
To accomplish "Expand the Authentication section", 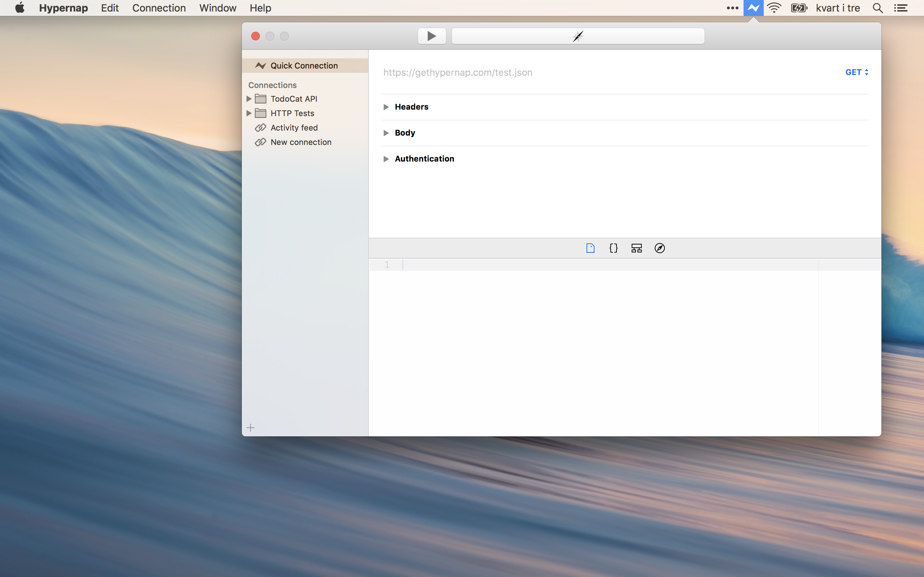I will tap(386, 159).
